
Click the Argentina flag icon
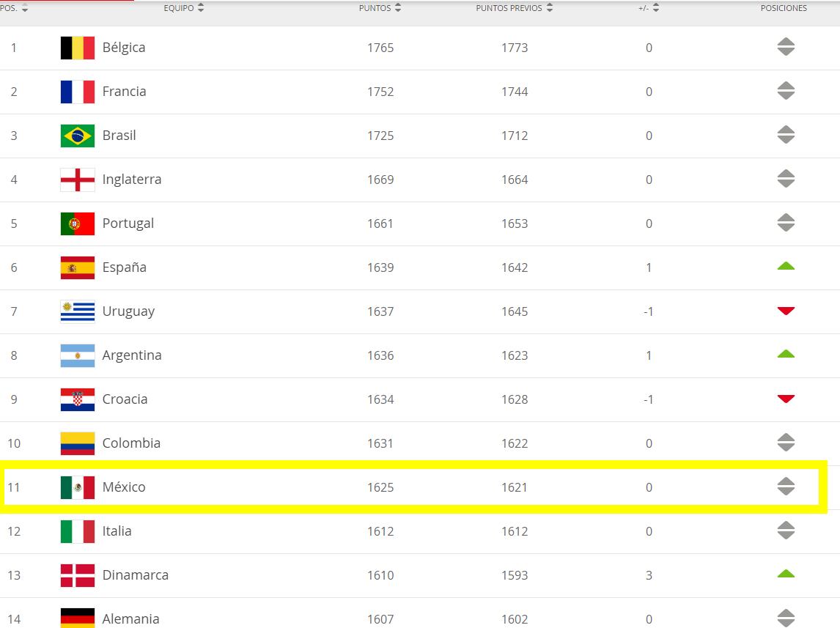(77, 355)
